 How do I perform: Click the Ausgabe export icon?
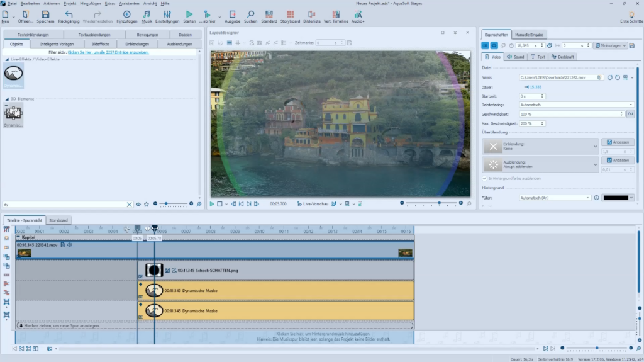(x=232, y=16)
